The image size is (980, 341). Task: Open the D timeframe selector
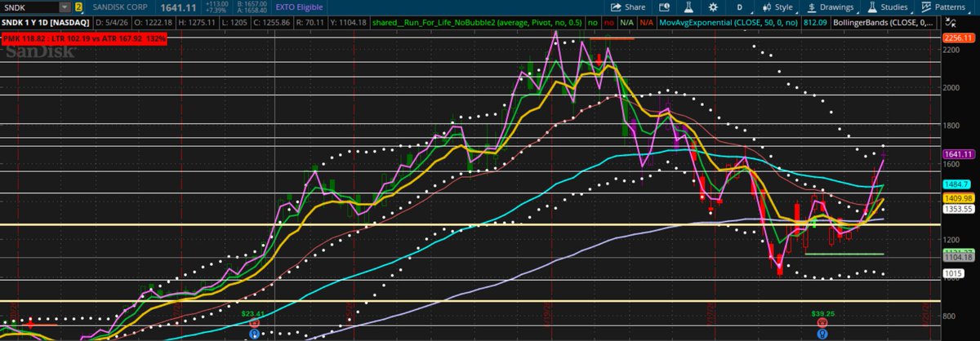[740, 7]
